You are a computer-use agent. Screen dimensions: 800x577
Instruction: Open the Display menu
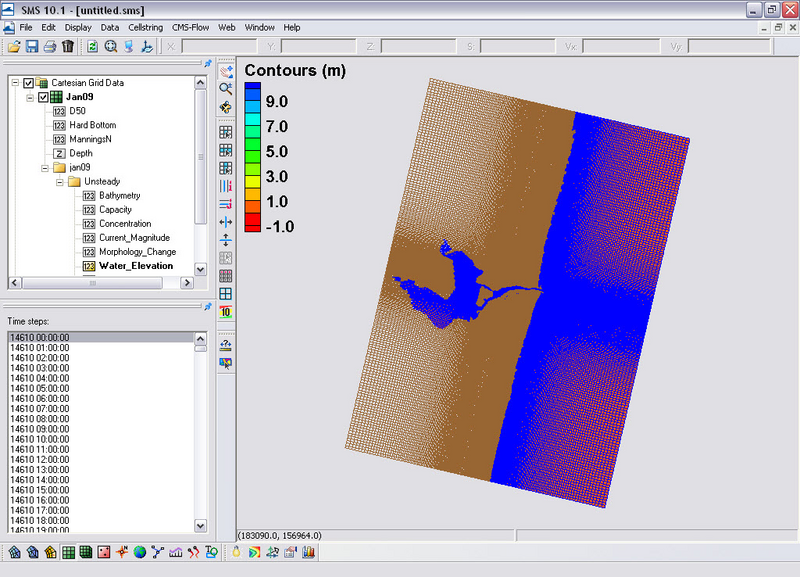tap(78, 28)
